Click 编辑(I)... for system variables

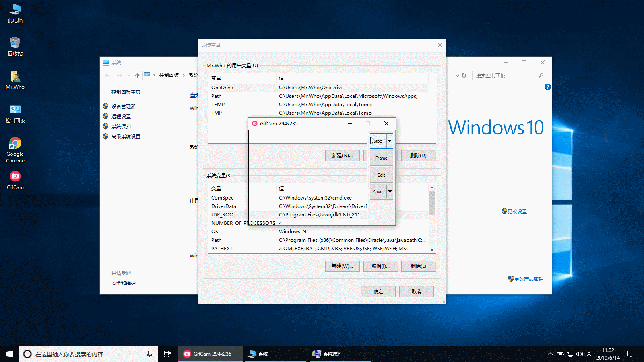[380, 266]
